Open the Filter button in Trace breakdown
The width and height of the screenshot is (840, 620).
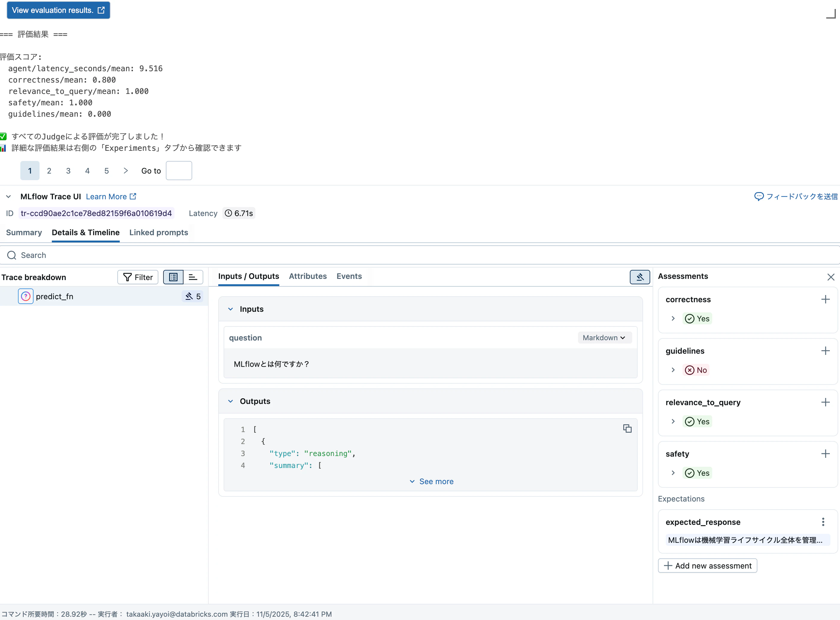coord(138,277)
